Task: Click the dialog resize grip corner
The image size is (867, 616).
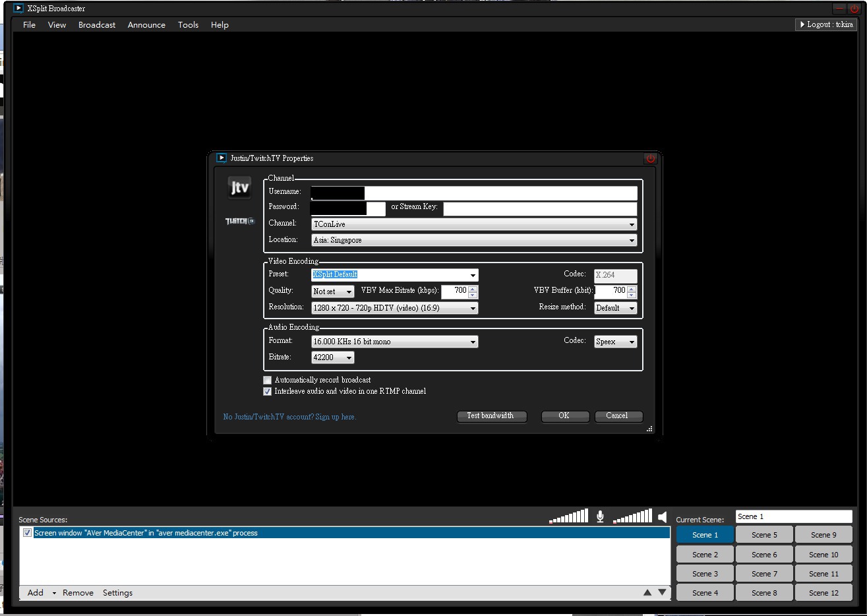Action: click(649, 429)
